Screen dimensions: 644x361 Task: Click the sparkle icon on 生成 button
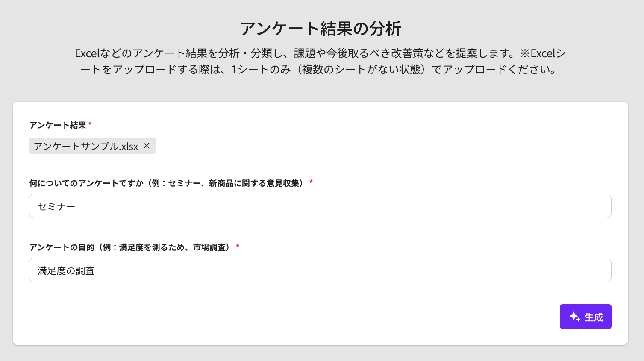coord(574,317)
